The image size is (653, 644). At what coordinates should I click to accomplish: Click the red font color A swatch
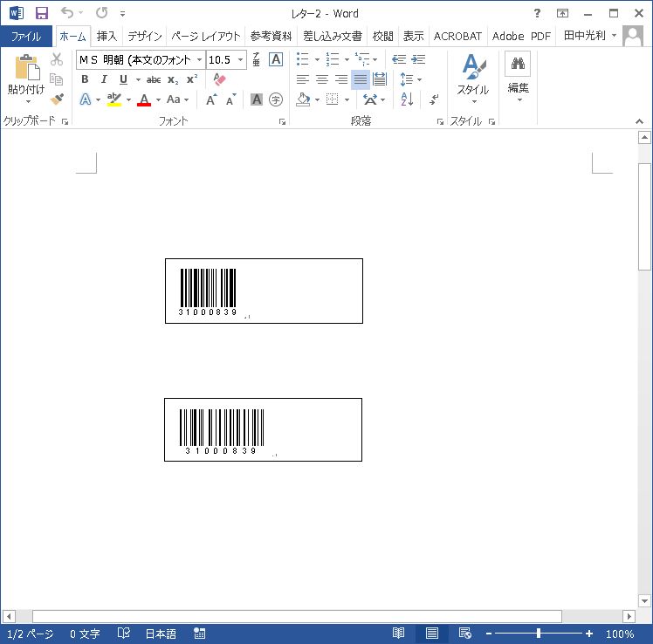click(x=144, y=99)
